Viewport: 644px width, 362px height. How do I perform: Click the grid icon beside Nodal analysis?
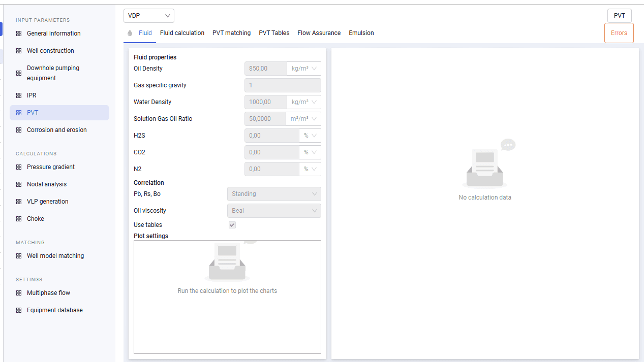point(19,184)
